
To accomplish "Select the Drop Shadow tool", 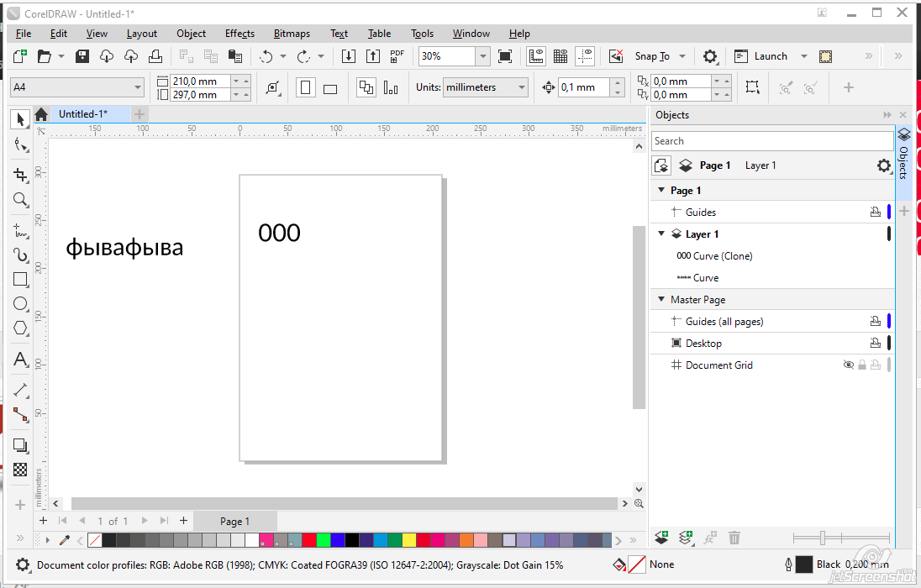I will 20,445.
